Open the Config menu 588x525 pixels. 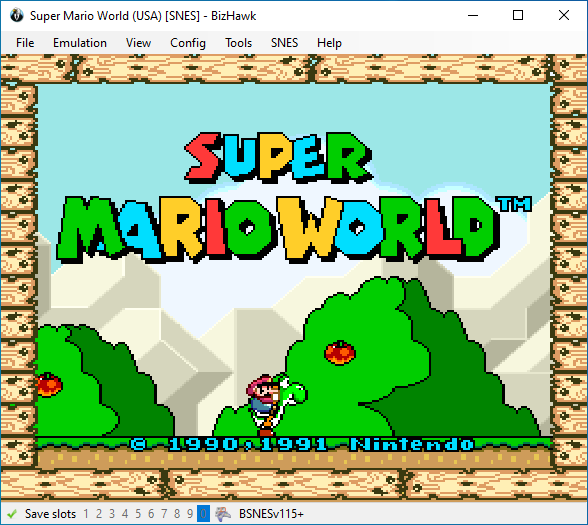click(188, 43)
